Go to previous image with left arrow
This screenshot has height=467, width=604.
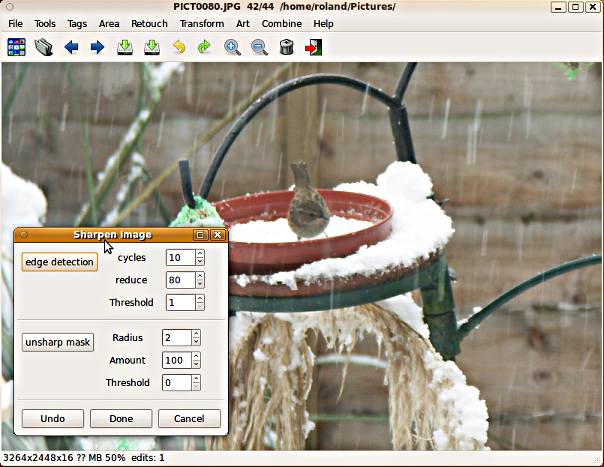click(x=71, y=46)
